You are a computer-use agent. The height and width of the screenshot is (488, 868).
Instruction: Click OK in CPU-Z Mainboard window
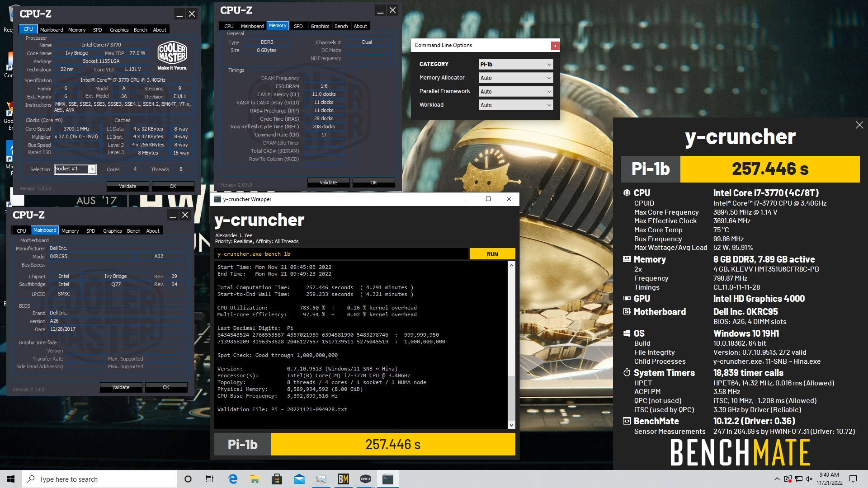click(166, 387)
